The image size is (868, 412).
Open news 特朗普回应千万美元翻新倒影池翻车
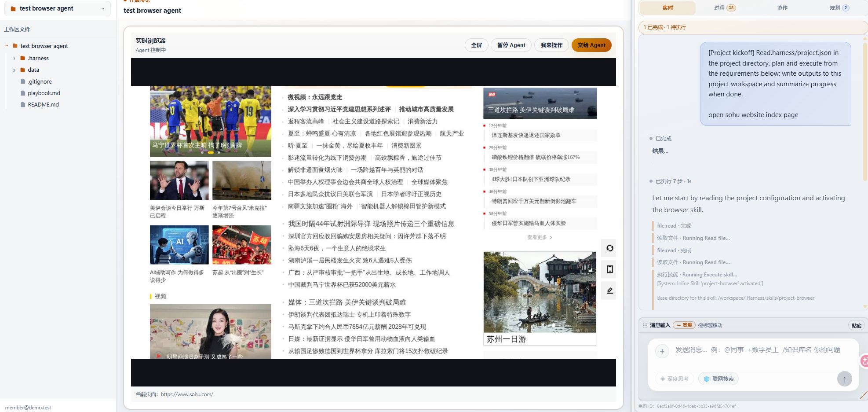coord(534,201)
